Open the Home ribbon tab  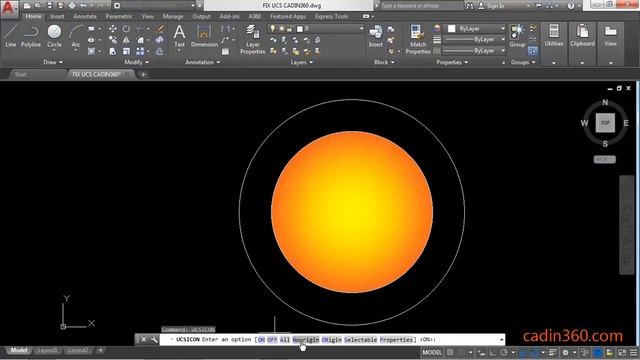pyautogui.click(x=33, y=16)
